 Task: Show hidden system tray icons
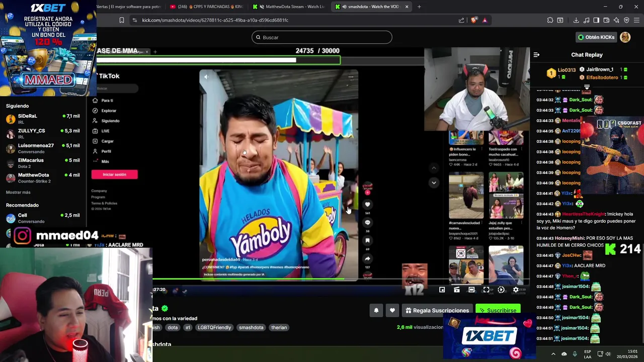[x=553, y=354]
